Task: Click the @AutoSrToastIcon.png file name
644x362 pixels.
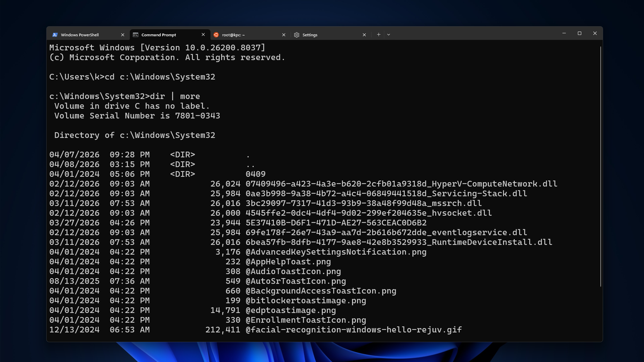Action: click(296, 281)
